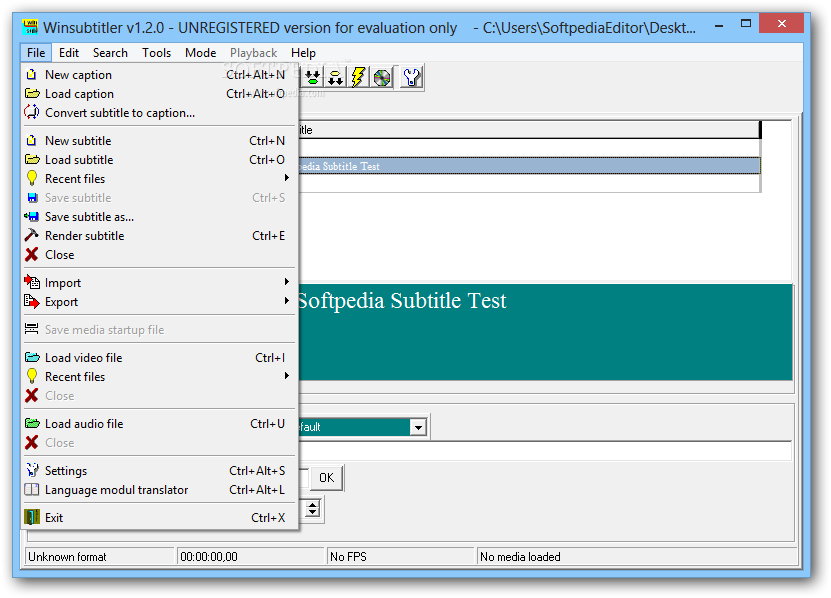The width and height of the screenshot is (831, 598).
Task: Click the white text field above OK
Action: [545, 451]
